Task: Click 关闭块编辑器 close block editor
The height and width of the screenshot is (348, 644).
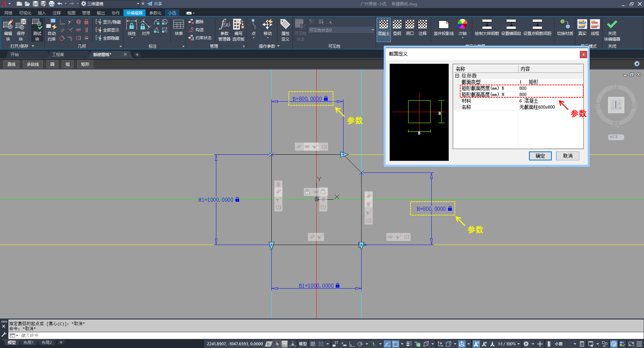Action: click(612, 30)
